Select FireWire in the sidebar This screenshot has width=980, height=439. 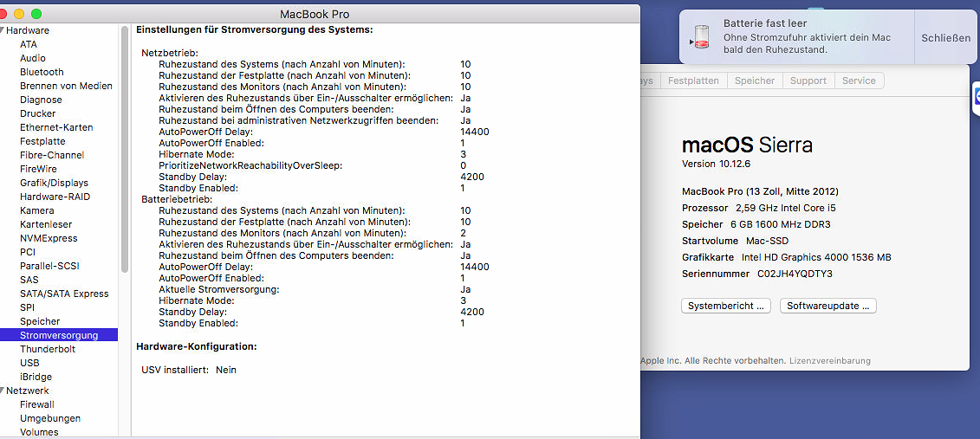(38, 169)
